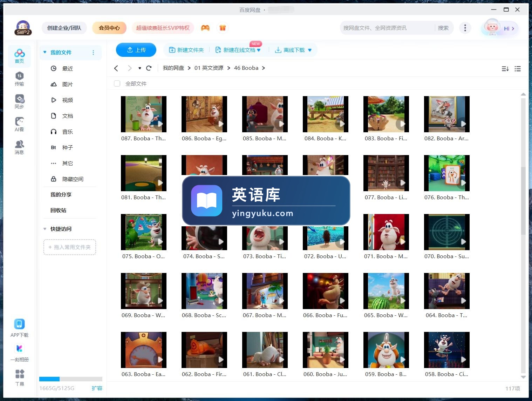The height and width of the screenshot is (401, 532).
Task: Click the Hi profile button
Action: [x=500, y=28]
